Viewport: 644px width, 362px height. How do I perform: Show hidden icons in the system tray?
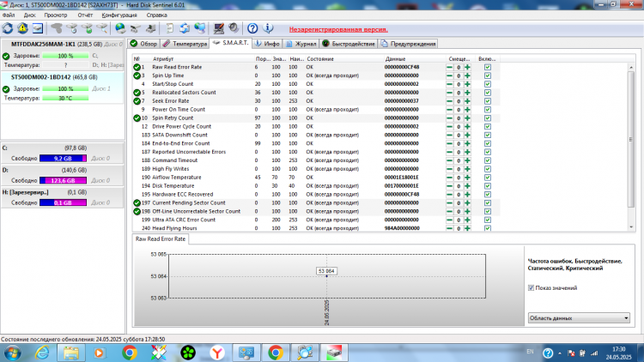coord(560,353)
